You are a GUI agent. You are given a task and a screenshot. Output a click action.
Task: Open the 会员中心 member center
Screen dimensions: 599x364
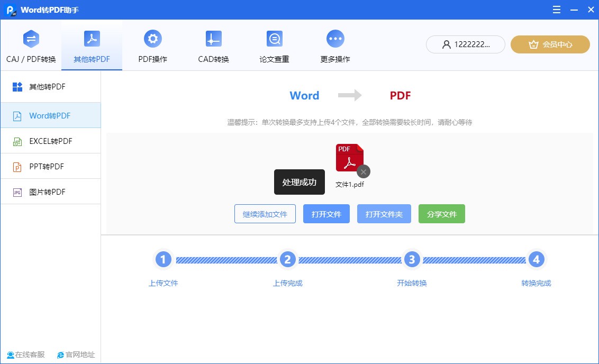tap(550, 44)
